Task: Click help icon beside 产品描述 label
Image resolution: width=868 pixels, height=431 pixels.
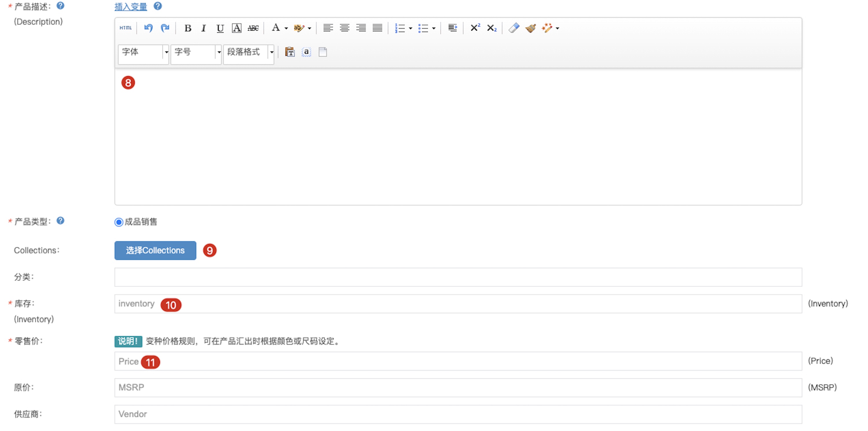Action: pos(60,6)
